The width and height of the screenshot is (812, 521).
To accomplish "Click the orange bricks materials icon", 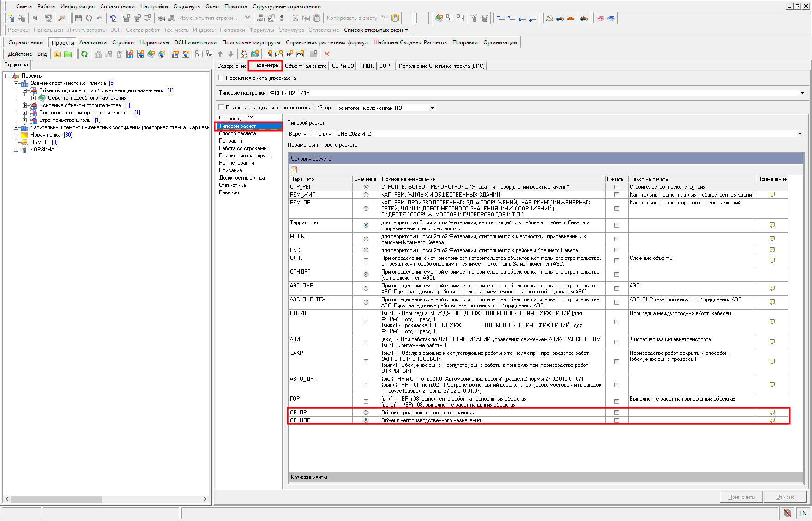I will tap(571, 18).
